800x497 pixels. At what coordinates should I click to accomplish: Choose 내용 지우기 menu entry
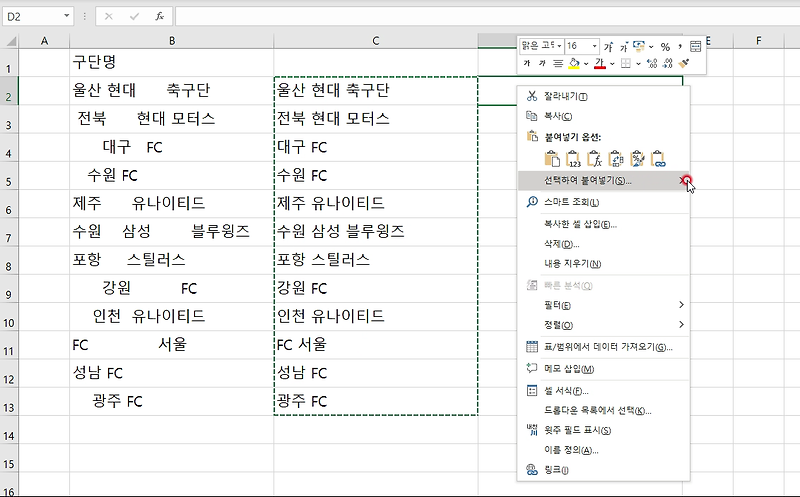coord(603,264)
